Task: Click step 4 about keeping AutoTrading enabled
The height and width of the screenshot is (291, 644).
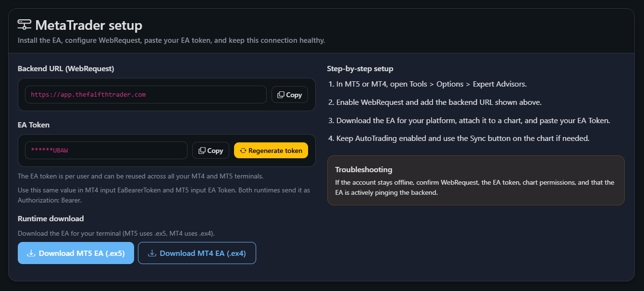Action: pyautogui.click(x=459, y=139)
